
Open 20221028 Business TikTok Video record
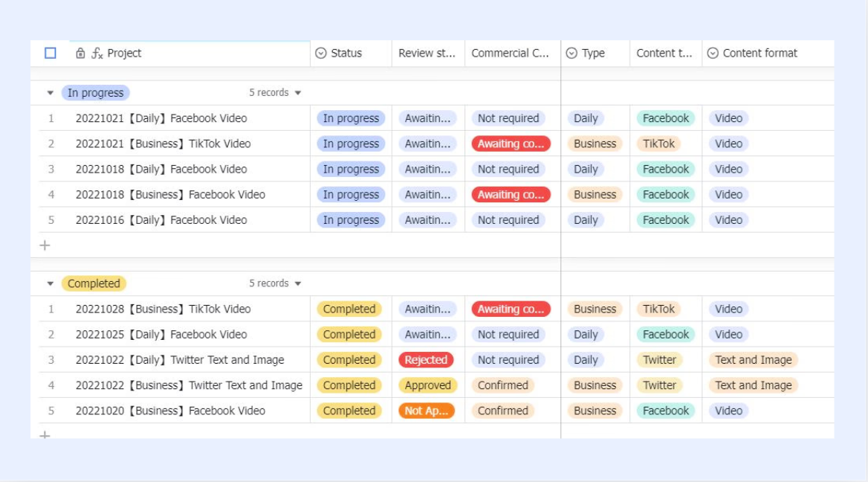click(163, 309)
